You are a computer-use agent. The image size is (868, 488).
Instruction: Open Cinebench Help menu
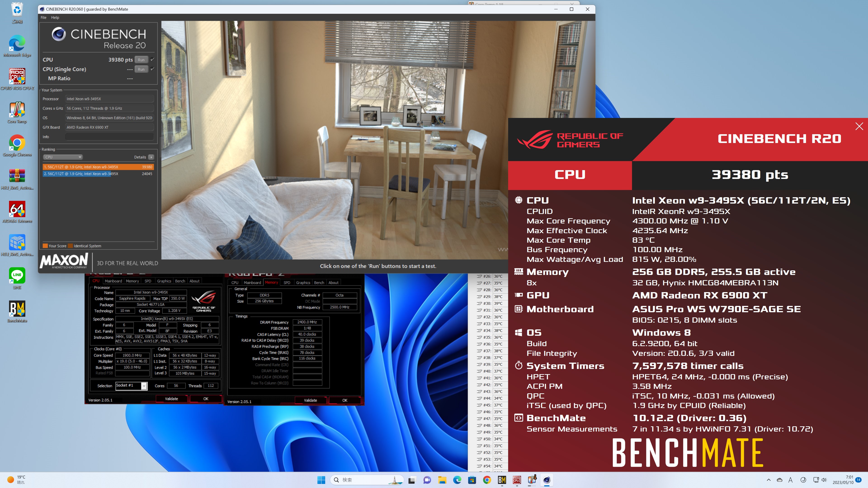point(55,18)
